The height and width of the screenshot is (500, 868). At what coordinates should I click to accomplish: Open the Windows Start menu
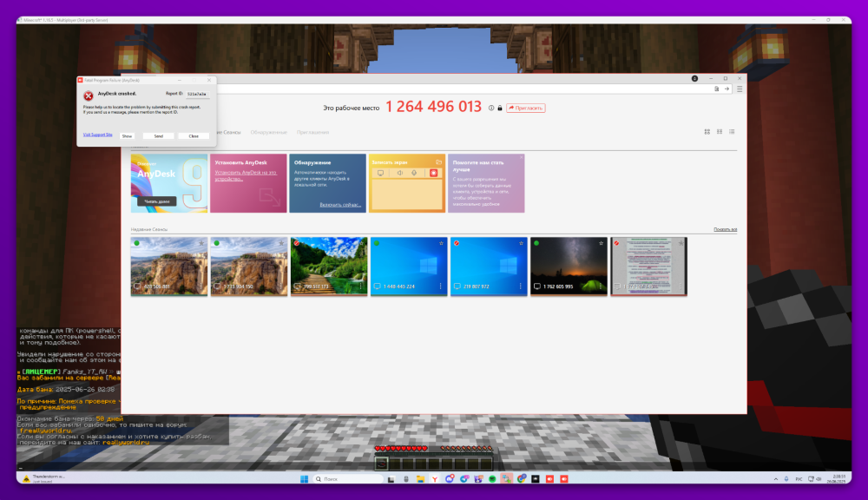click(x=304, y=479)
